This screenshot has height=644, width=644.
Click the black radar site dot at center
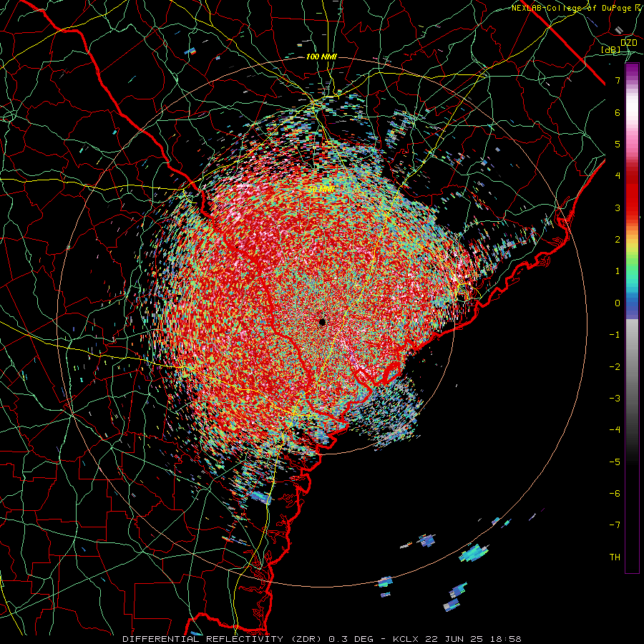click(323, 321)
